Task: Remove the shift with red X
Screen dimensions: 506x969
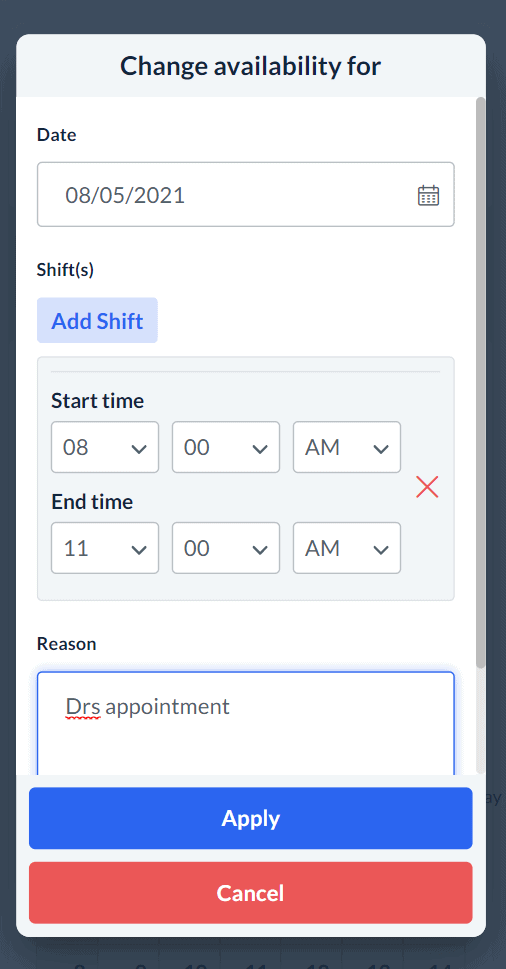Action: pyautogui.click(x=427, y=487)
